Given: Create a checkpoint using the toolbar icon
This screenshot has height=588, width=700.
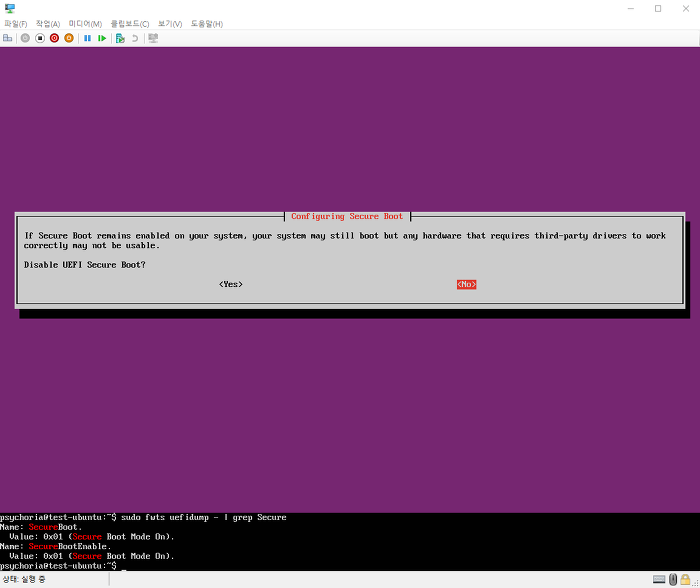Looking at the screenshot, I should [120, 38].
